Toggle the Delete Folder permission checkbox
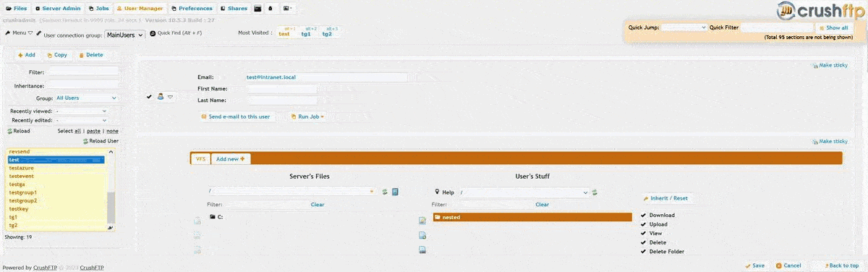 tap(643, 252)
